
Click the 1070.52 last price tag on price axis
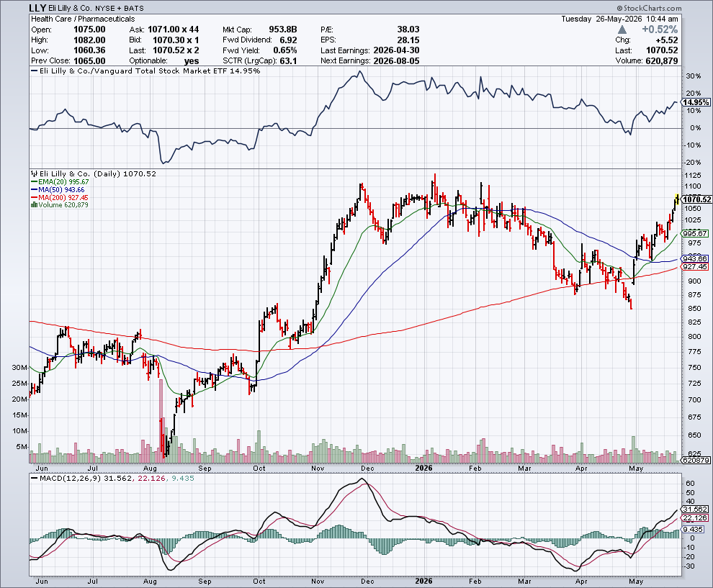point(696,199)
